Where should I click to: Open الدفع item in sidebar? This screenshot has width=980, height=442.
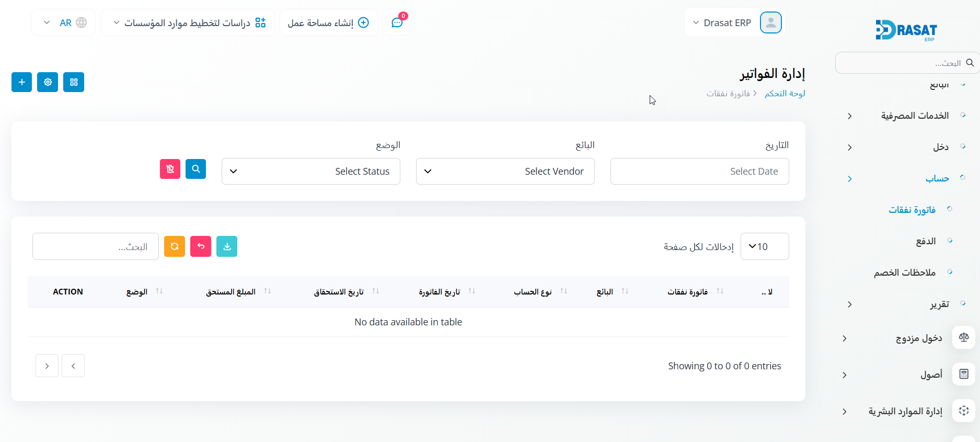click(926, 241)
